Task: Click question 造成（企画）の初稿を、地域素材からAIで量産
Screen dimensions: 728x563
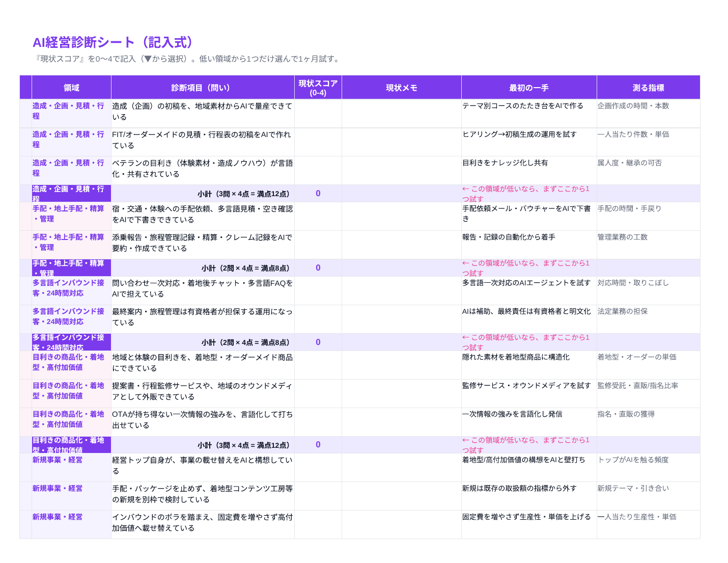Action: [x=202, y=111]
